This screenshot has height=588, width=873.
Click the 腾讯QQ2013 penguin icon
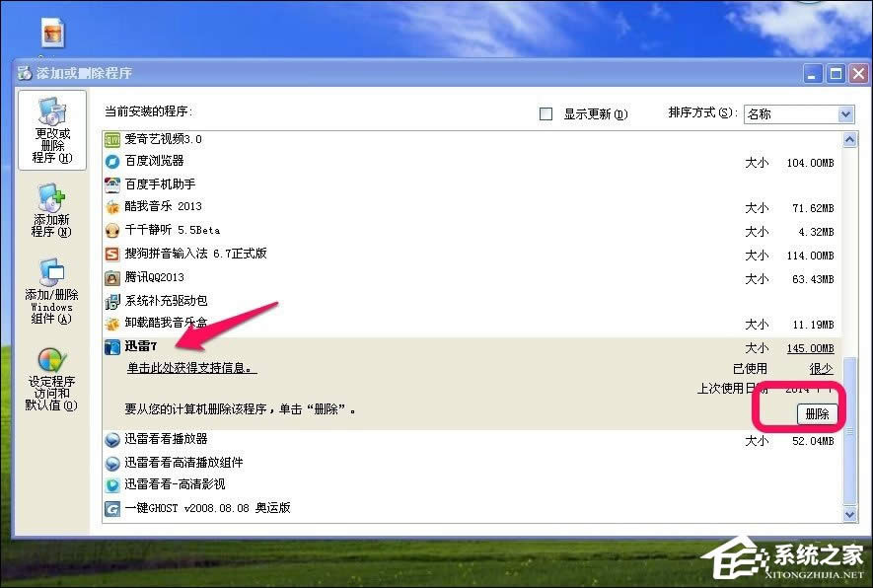coord(112,277)
